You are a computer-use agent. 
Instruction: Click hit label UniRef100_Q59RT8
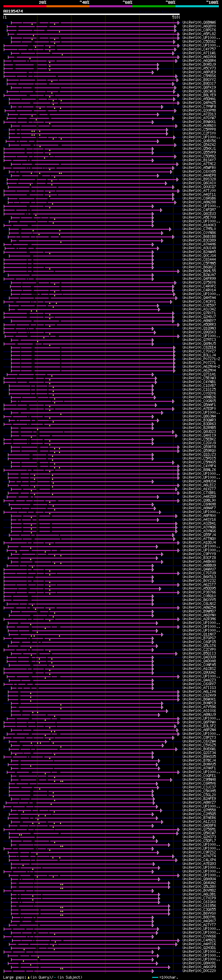coord(199,447)
